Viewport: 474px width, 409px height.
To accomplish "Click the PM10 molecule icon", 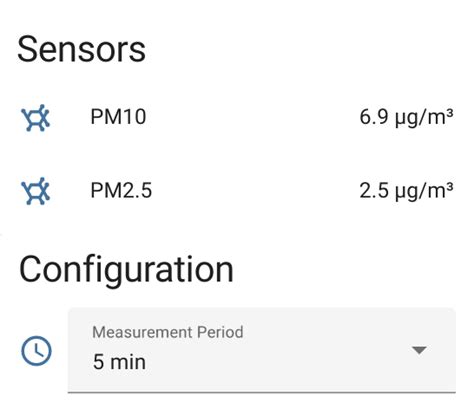I will click(x=36, y=118).
